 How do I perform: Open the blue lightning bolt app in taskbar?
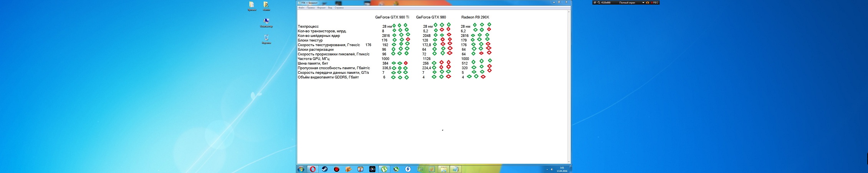(408, 169)
